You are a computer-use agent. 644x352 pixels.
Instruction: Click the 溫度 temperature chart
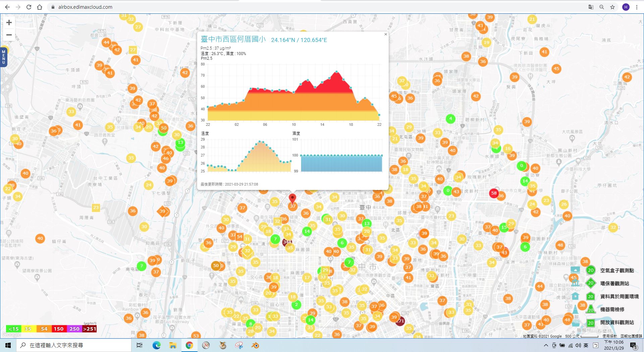[x=246, y=155]
